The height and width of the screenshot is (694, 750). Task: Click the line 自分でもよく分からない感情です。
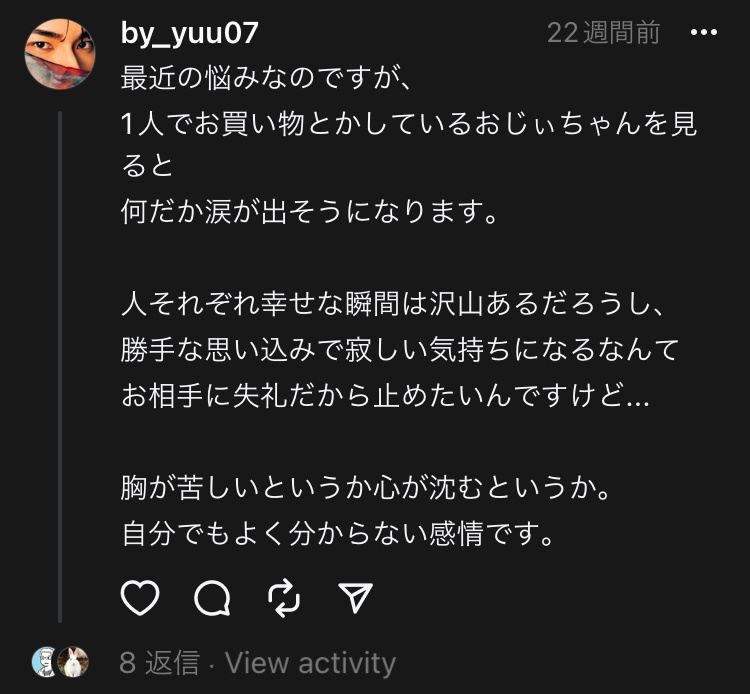coord(337,535)
